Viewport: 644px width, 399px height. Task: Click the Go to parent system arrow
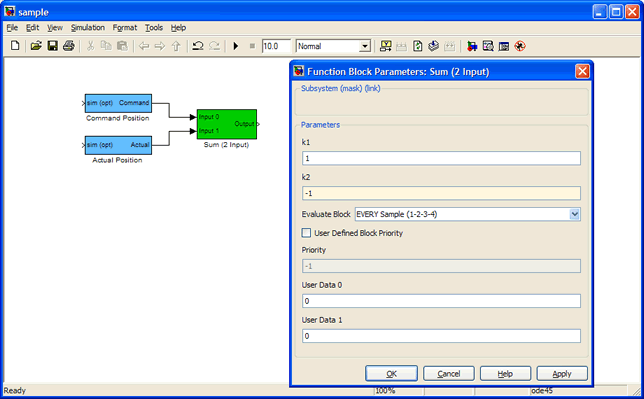click(176, 46)
